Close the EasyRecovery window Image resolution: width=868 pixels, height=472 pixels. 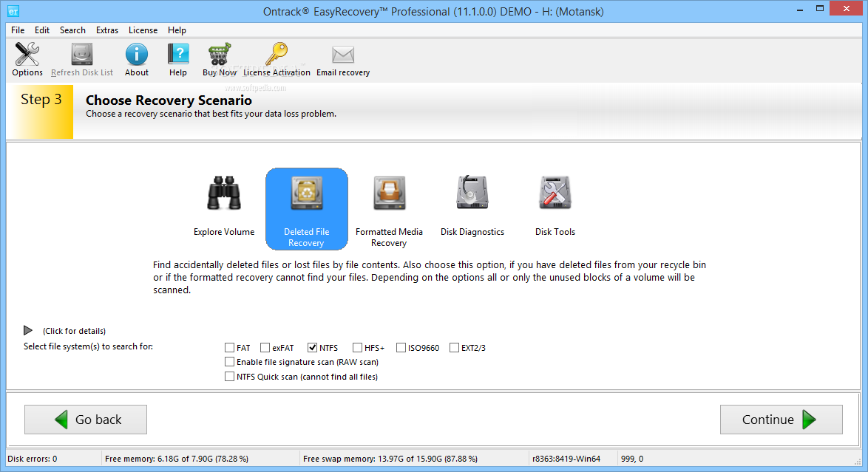(847, 8)
